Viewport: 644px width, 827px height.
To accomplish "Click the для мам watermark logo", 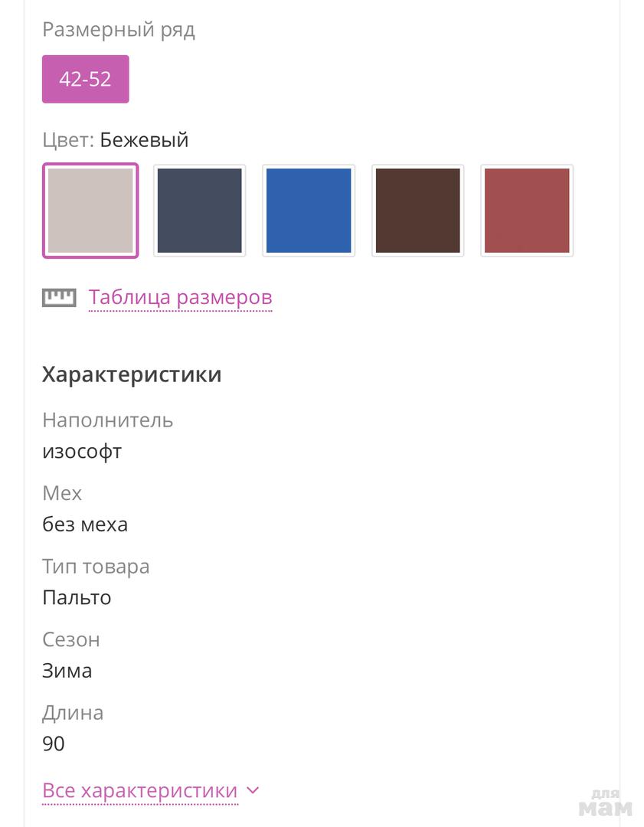I will tap(605, 802).
